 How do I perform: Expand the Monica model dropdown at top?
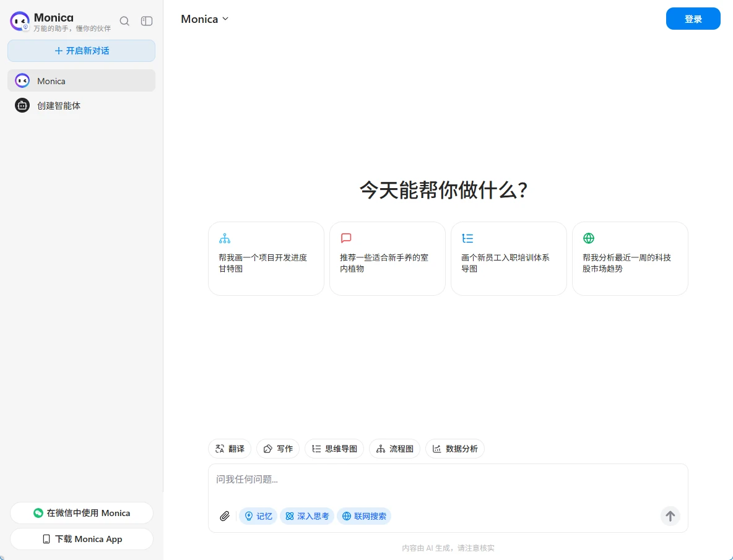point(205,19)
